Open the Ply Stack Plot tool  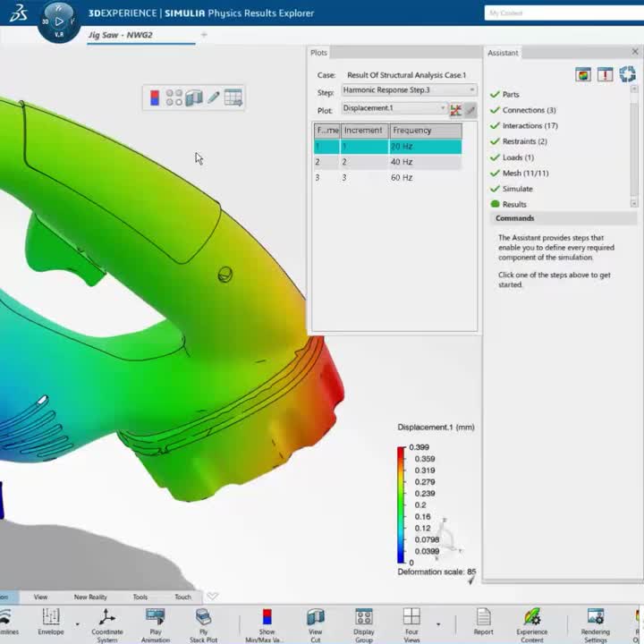pyautogui.click(x=203, y=624)
